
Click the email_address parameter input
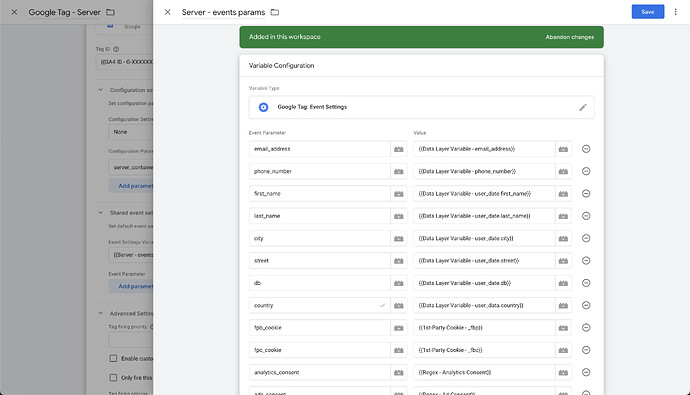pyautogui.click(x=319, y=149)
